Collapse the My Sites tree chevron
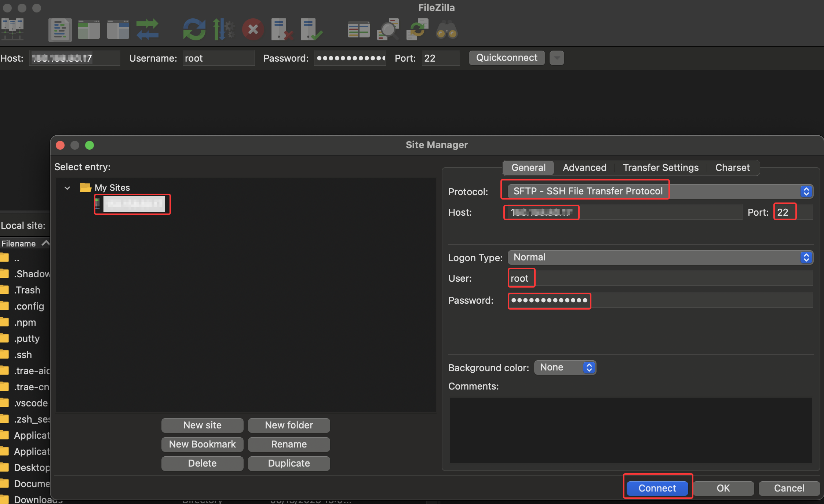 (x=67, y=188)
